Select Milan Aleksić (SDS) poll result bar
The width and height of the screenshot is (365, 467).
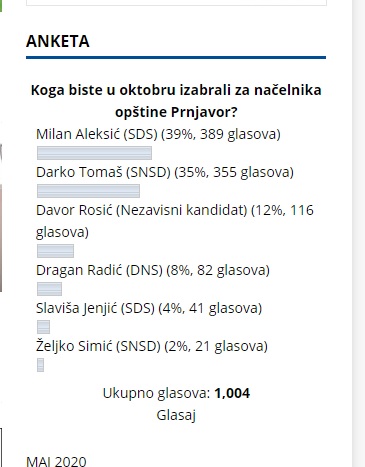click(x=94, y=153)
